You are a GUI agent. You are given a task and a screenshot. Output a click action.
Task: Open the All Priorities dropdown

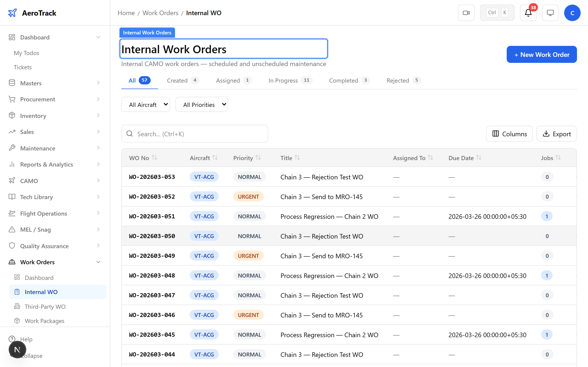202,104
